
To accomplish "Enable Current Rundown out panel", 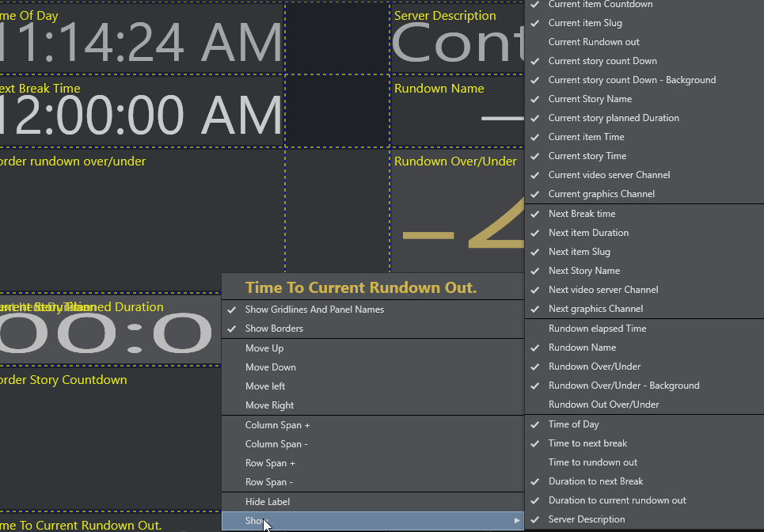I will 593,42.
